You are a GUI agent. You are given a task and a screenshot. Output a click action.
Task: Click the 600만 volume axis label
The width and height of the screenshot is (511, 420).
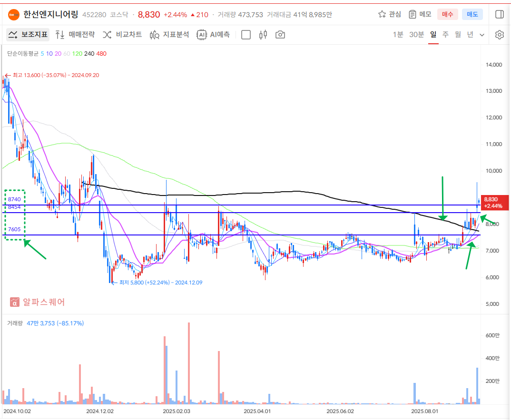pyautogui.click(x=492, y=335)
